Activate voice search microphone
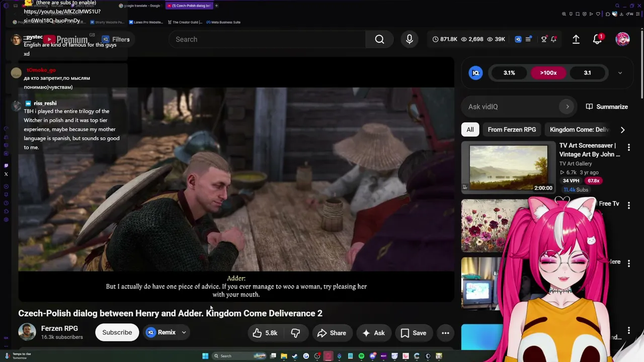 pyautogui.click(x=410, y=39)
